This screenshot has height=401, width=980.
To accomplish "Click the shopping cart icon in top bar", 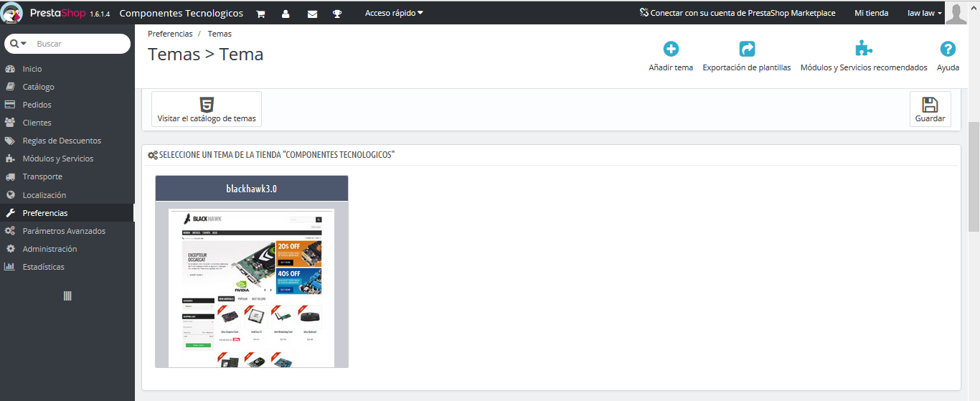I will (260, 14).
